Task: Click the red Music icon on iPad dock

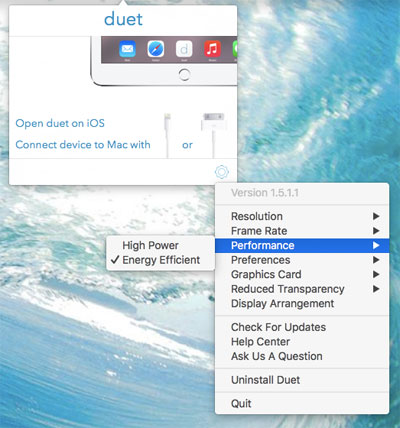Action: point(212,49)
